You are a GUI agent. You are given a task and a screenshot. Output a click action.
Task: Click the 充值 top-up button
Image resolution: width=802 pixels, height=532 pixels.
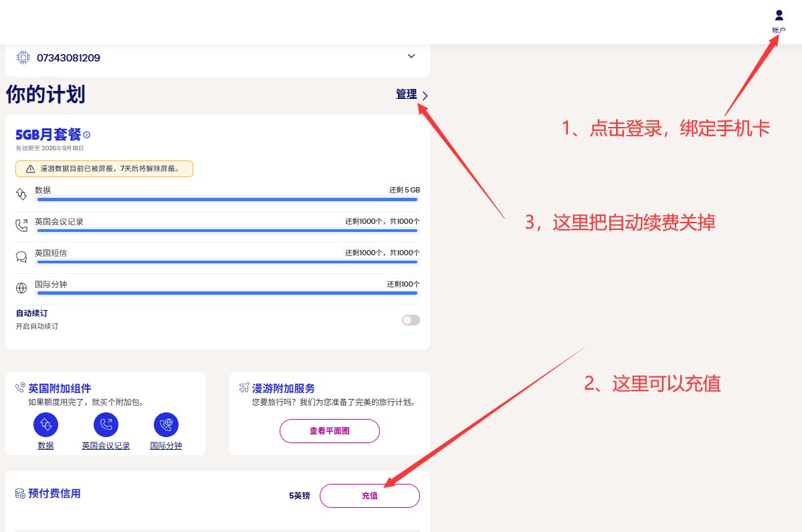click(370, 496)
